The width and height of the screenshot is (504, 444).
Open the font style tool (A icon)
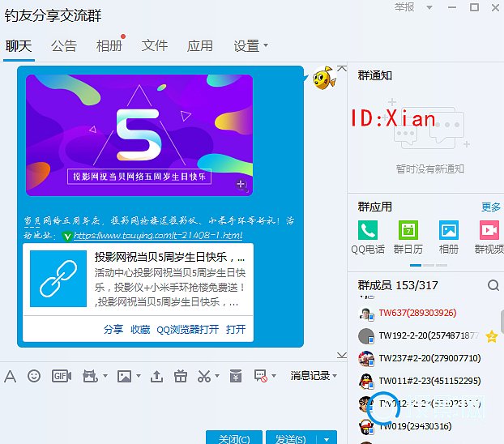[10, 376]
